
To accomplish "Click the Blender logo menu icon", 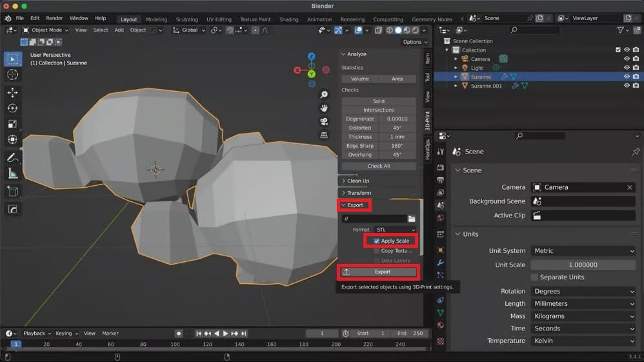I will 8,19.
